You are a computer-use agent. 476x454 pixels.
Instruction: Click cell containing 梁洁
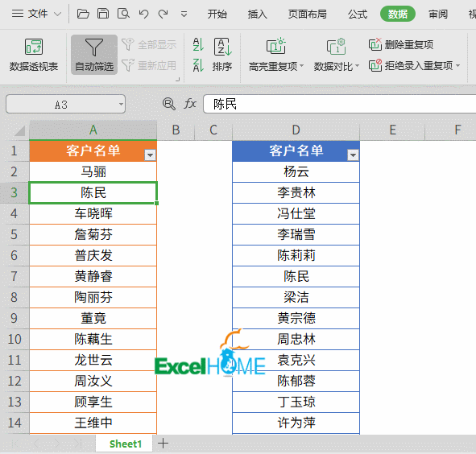[x=296, y=297]
